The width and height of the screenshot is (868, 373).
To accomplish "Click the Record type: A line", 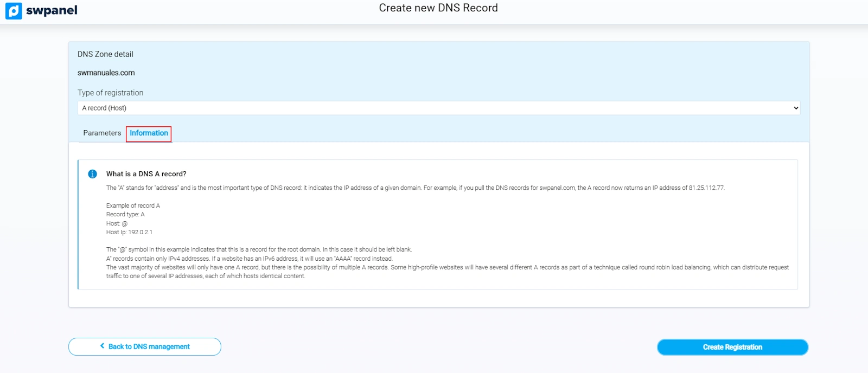I will [x=125, y=214].
